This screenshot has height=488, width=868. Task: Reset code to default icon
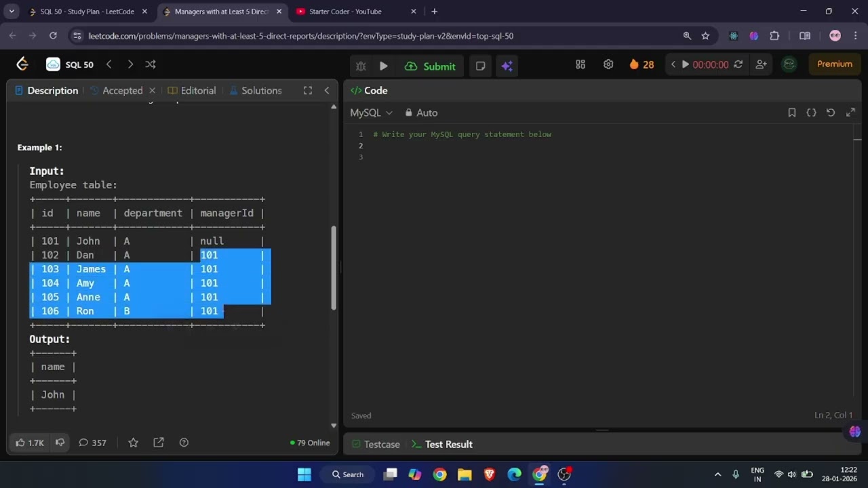click(831, 113)
